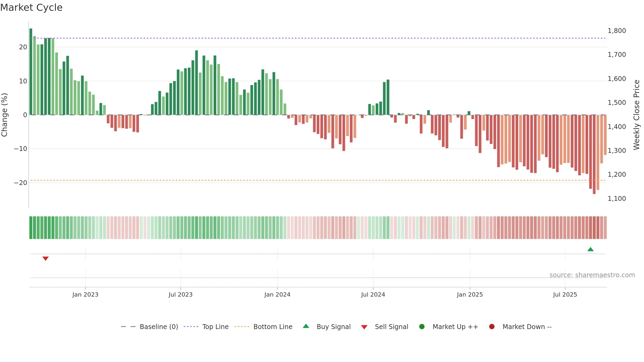The height and width of the screenshot is (362, 644).
Task: Click the 1,700 price axis label
Action: 617,55
